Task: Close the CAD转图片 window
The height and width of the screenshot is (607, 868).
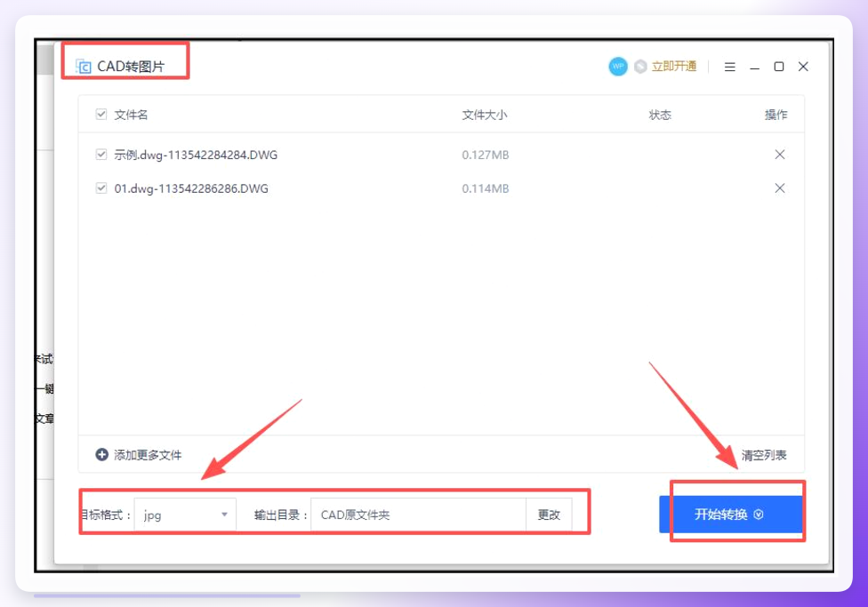Action: [803, 67]
